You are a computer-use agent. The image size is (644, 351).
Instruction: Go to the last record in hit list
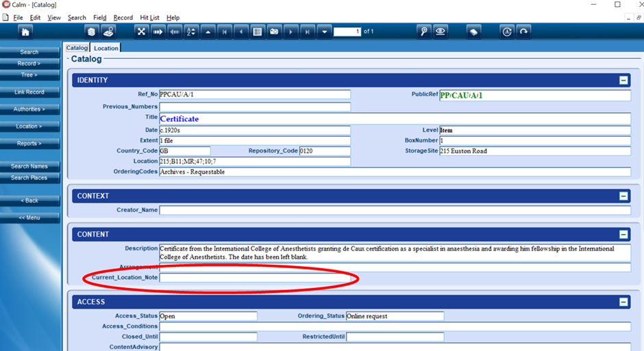pos(308,31)
